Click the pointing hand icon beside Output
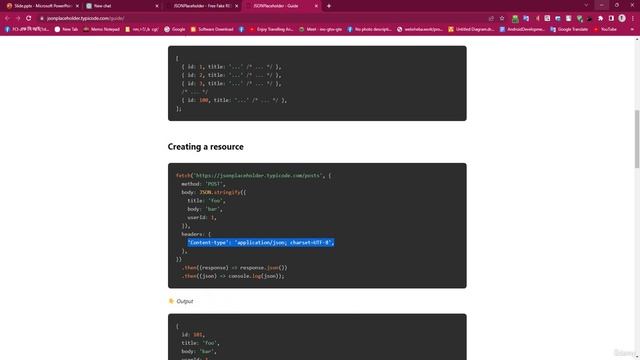 (171, 301)
